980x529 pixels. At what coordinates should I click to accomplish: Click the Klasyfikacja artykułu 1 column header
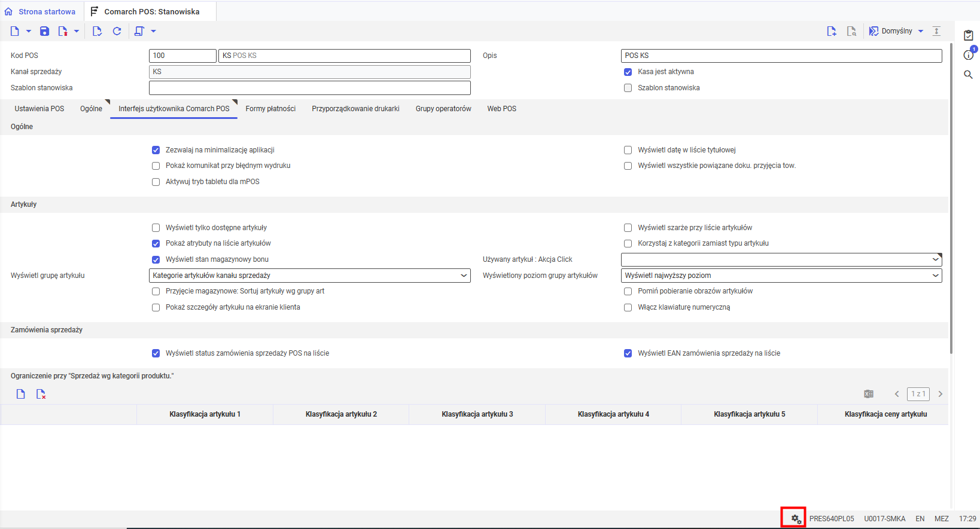tap(205, 414)
